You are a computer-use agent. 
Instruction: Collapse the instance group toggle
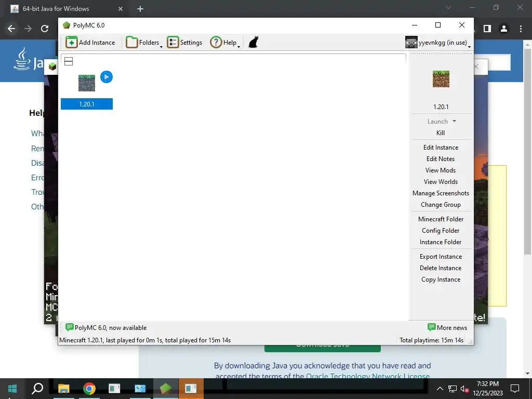pos(69,61)
